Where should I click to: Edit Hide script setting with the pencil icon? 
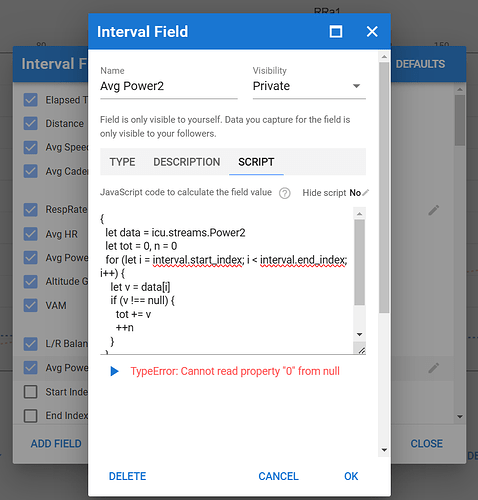(x=366, y=192)
